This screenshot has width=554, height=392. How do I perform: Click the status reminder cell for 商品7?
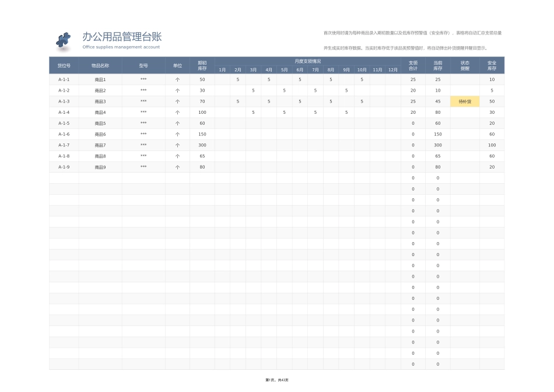[x=464, y=145]
